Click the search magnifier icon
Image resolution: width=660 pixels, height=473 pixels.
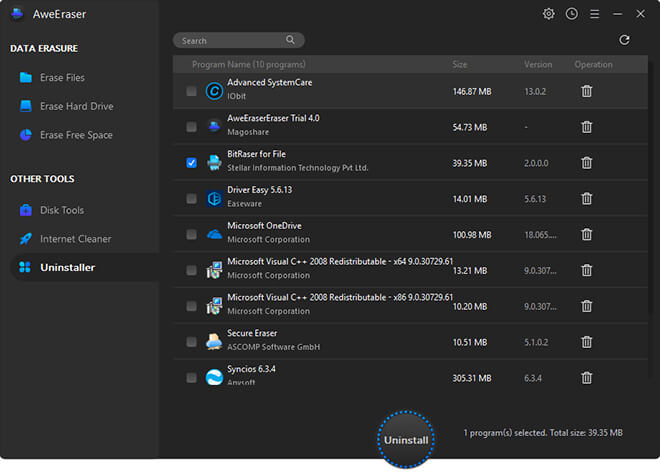(290, 40)
